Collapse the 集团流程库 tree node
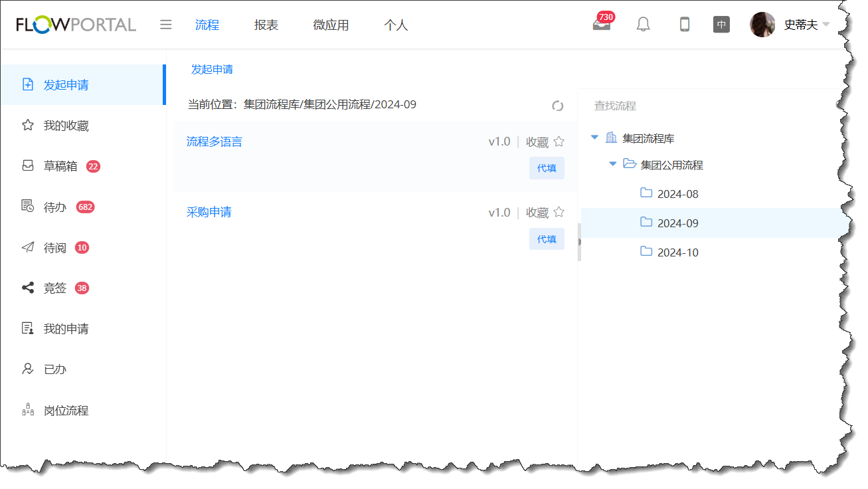This screenshot has height=489, width=868. point(594,138)
